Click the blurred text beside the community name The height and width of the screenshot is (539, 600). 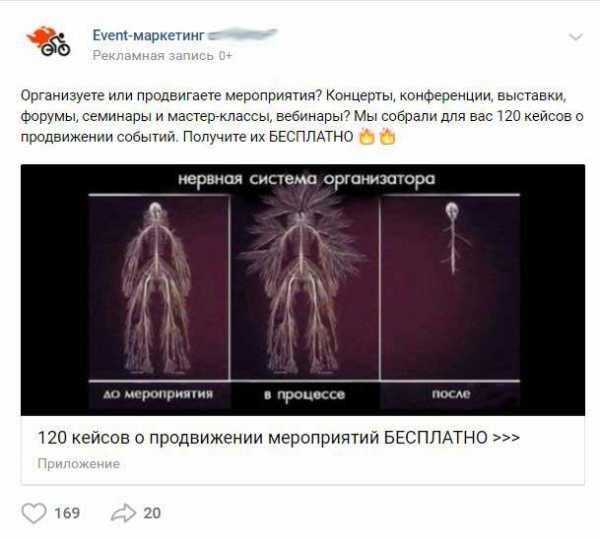point(243,35)
